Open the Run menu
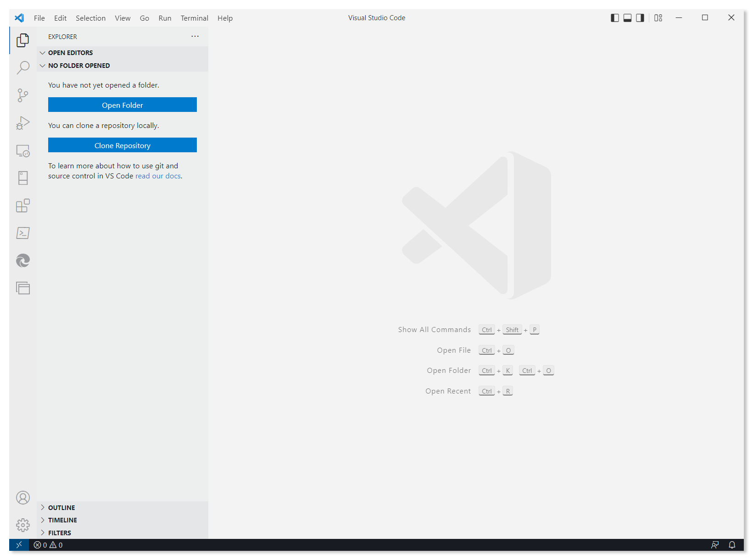The height and width of the screenshot is (560, 753). point(165,18)
